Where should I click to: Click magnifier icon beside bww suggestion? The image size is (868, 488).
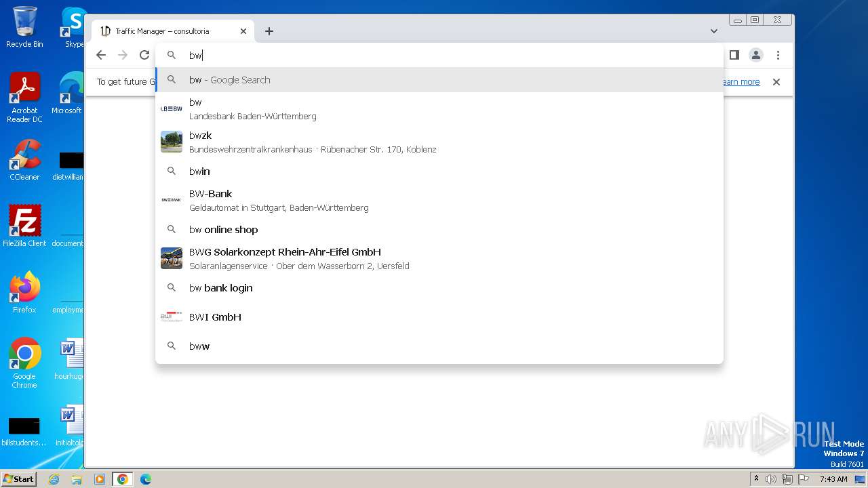click(172, 346)
